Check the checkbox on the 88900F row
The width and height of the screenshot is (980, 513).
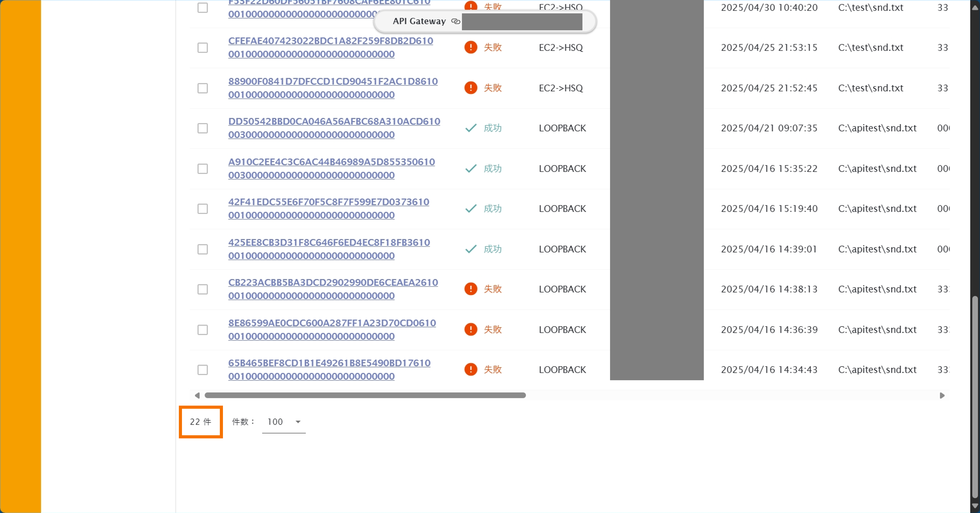[x=203, y=88]
